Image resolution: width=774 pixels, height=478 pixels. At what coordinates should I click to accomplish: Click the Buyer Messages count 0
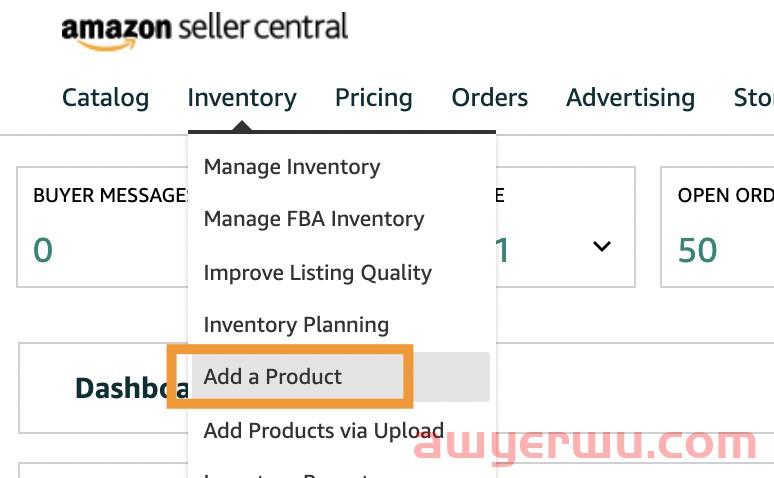(43, 250)
